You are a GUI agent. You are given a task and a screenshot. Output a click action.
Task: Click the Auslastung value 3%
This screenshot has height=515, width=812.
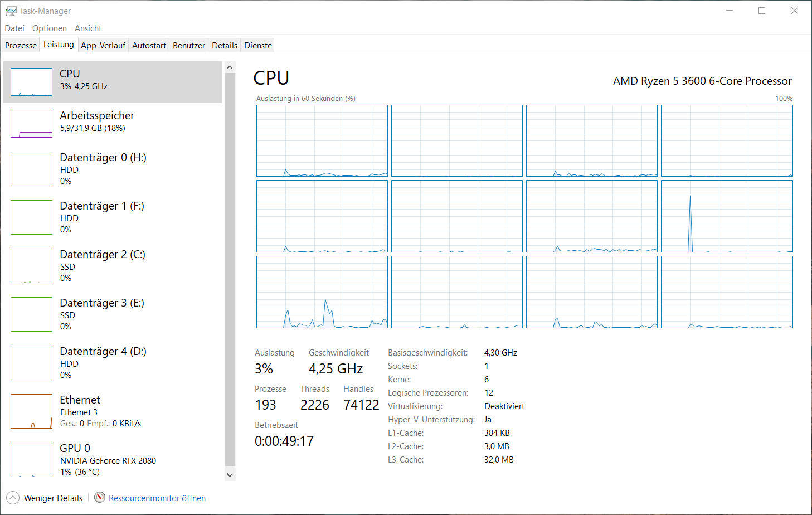coord(264,369)
